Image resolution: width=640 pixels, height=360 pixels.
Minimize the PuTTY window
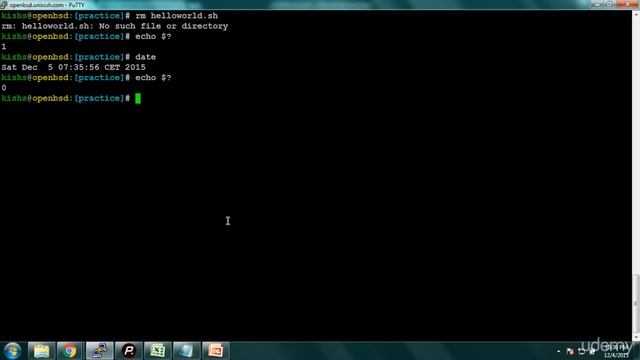(598, 4)
